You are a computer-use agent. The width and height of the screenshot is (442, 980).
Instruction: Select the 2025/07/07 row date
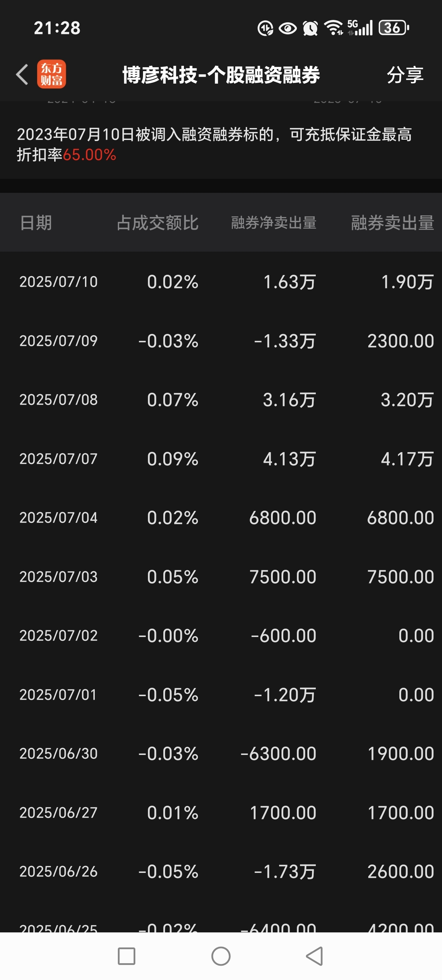(58, 459)
